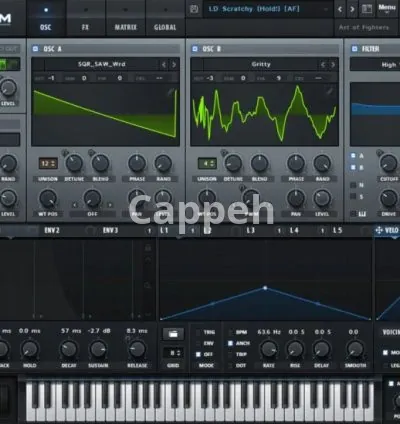Open the Gritty wavetable selector
This screenshot has width=400, height=424.
pos(261,64)
